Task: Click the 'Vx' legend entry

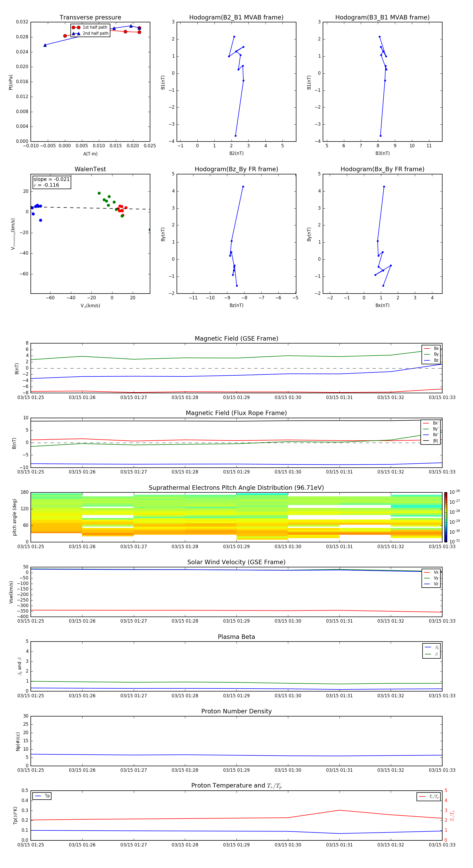Action: pos(431,572)
